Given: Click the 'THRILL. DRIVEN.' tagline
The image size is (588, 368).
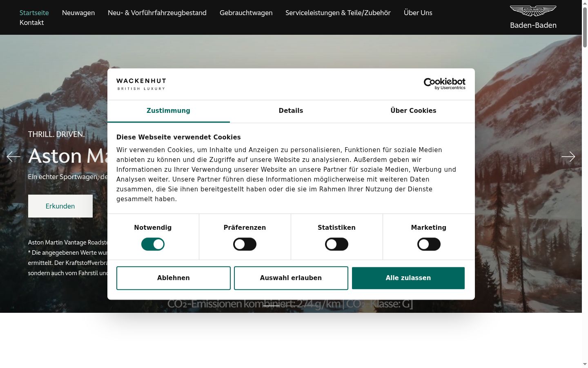Looking at the screenshot, I should (56, 134).
